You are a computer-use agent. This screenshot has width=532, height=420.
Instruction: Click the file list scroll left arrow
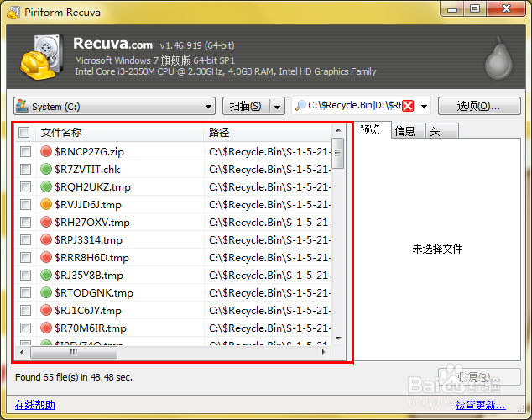click(22, 352)
